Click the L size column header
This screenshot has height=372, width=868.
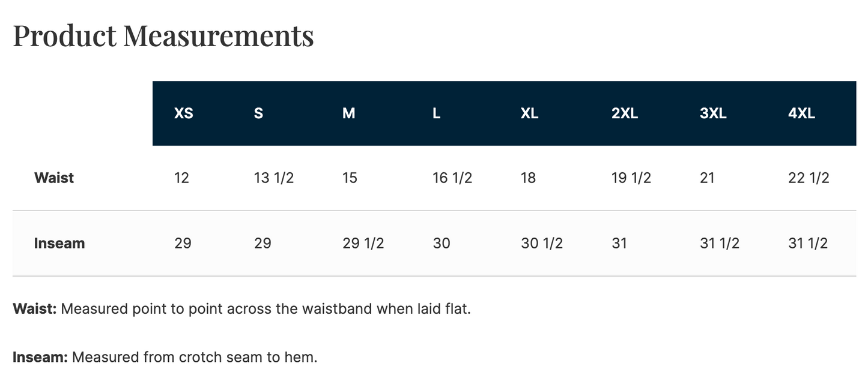pyautogui.click(x=437, y=113)
